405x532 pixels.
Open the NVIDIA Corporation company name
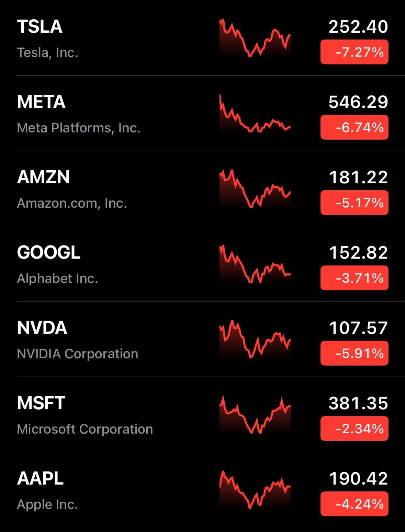(78, 354)
